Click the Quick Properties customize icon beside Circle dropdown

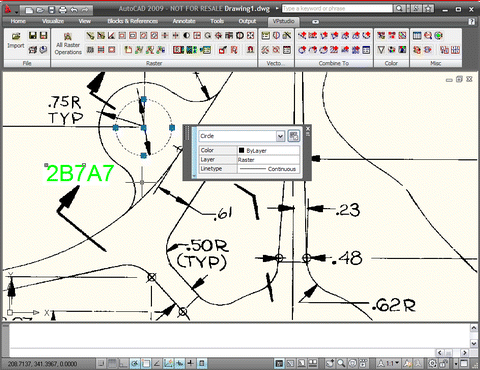294,136
